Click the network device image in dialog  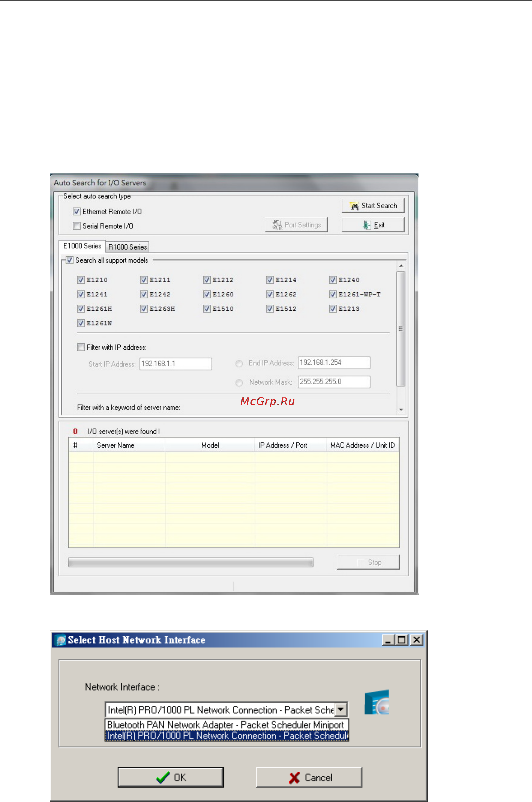point(377,702)
